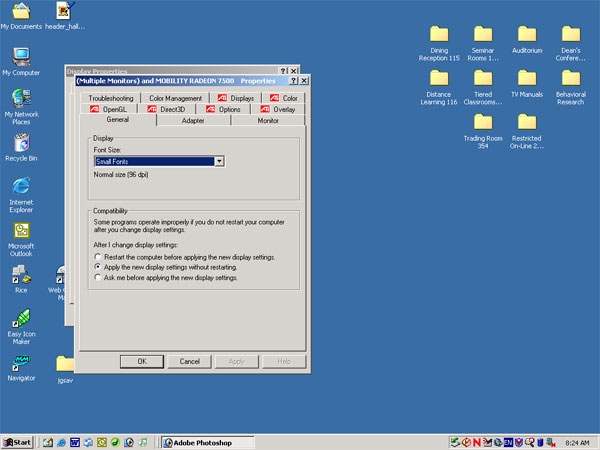
Task: Click the music note quick launch icon
Action: tap(143, 443)
